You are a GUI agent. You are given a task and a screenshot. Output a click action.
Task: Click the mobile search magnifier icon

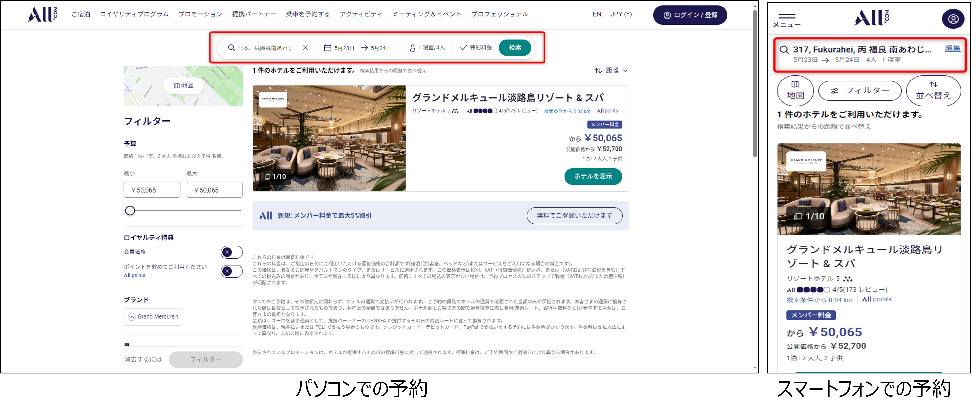(784, 50)
